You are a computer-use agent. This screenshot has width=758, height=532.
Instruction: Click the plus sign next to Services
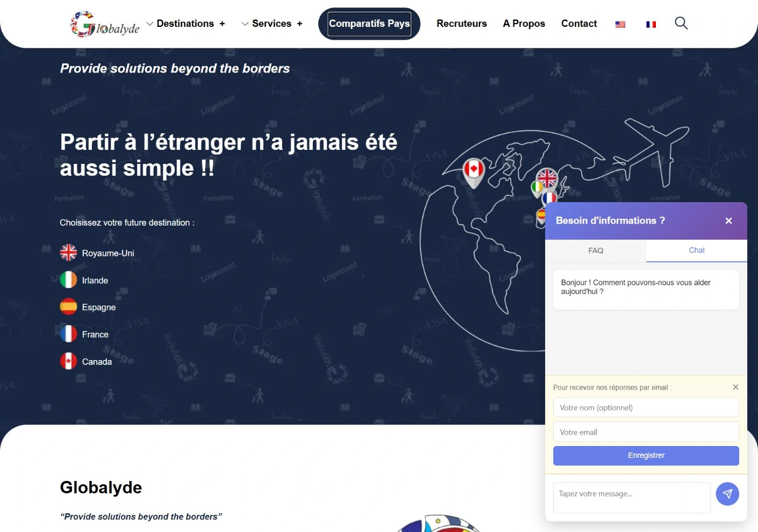point(299,24)
